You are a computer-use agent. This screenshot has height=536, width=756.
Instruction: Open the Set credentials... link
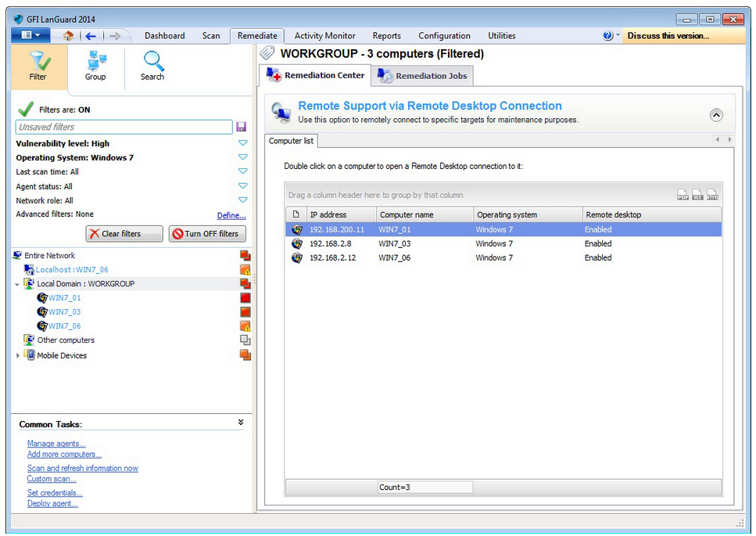55,493
